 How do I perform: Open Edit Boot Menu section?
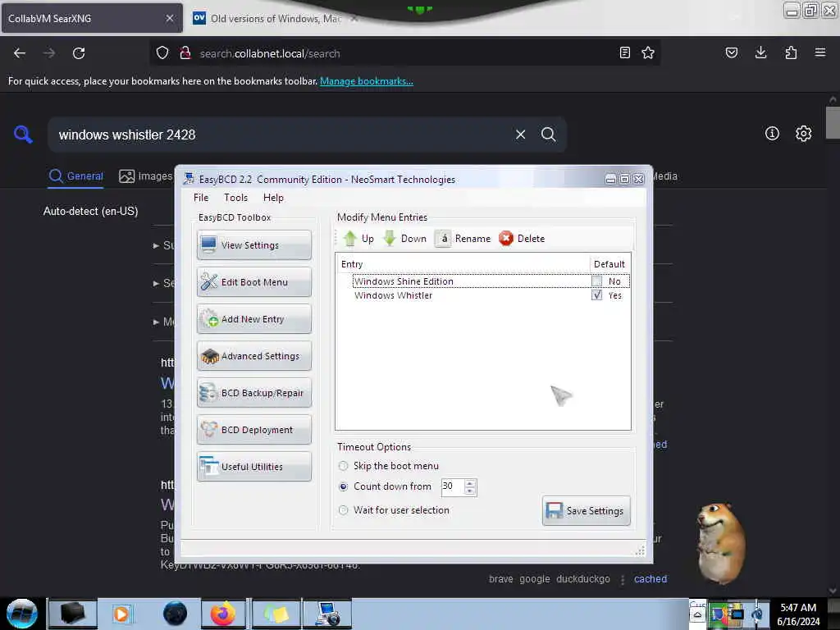point(254,282)
